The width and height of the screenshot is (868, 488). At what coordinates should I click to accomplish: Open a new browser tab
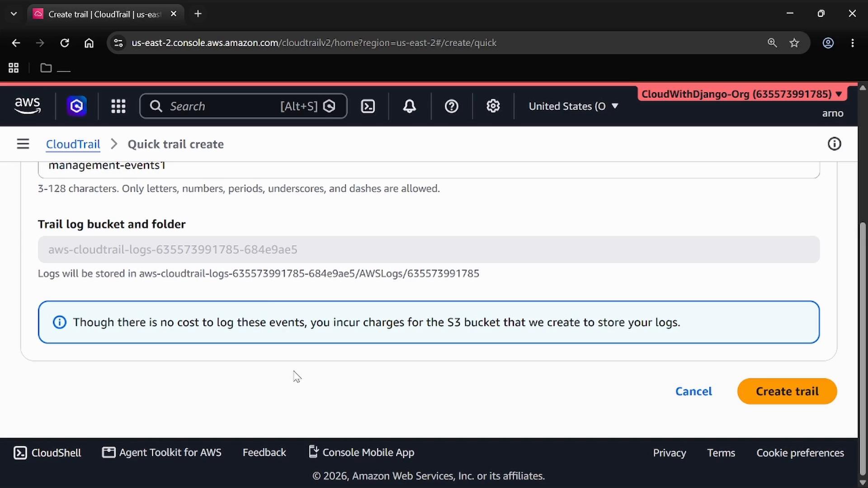tap(198, 14)
